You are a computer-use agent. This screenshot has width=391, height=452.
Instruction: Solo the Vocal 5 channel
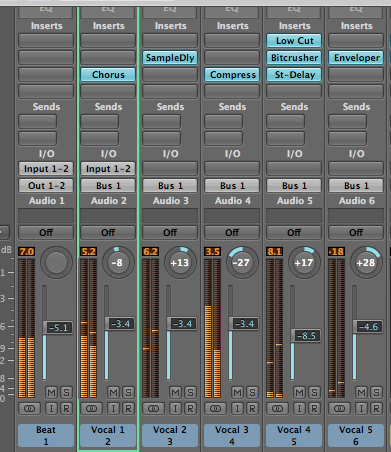pos(376,392)
